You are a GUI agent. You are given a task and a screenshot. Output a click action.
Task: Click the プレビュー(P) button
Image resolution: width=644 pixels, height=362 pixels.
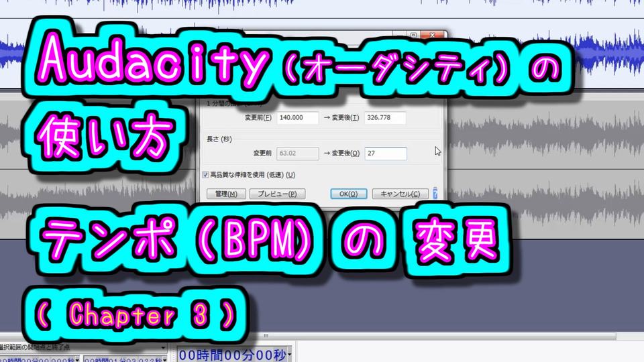tap(277, 194)
